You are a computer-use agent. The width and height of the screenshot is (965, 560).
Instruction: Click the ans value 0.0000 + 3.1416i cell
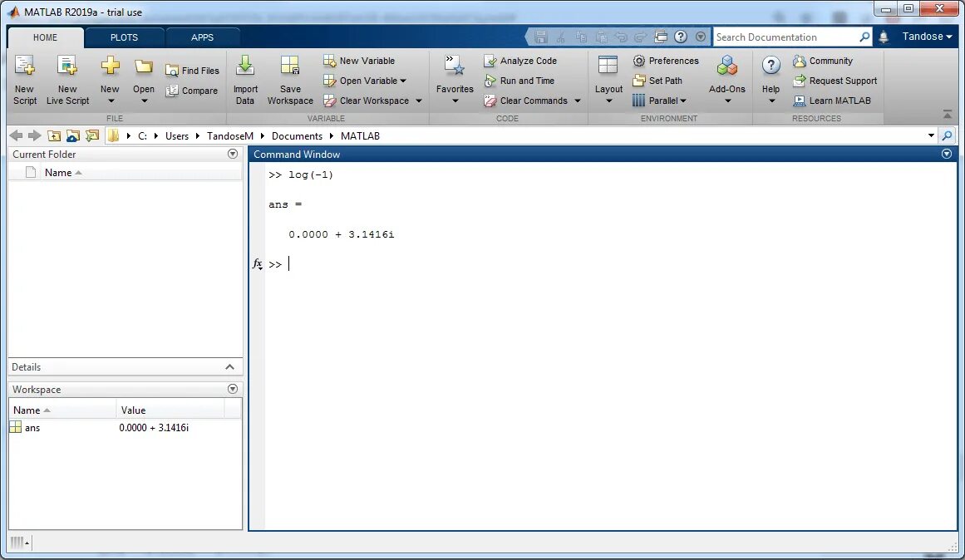click(x=154, y=428)
